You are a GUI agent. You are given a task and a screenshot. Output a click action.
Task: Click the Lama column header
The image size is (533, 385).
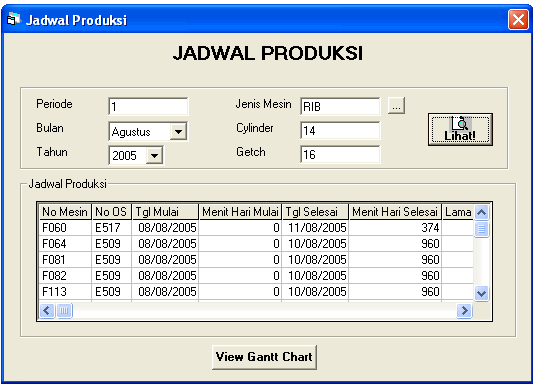click(x=458, y=212)
